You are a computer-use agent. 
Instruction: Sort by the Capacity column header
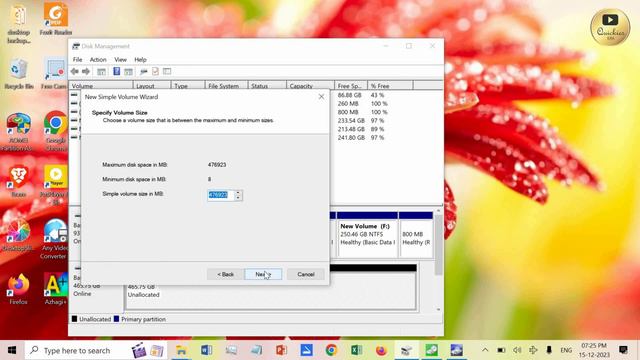click(310, 86)
